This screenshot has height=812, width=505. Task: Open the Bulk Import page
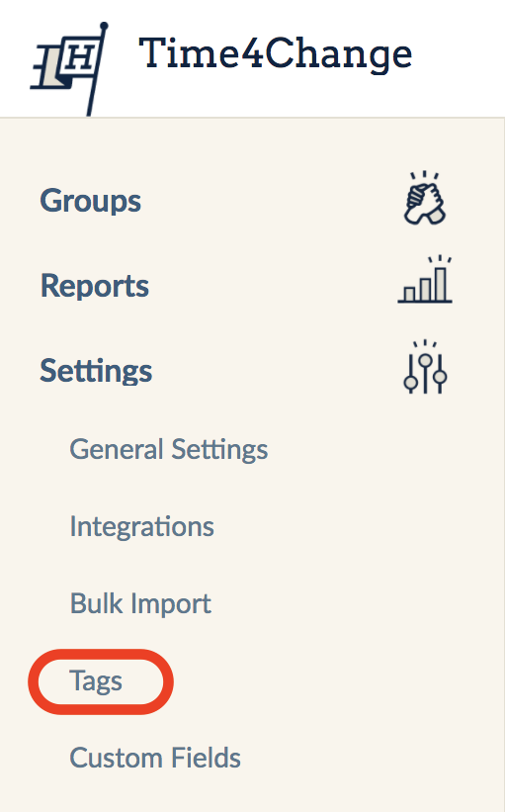pos(140,604)
